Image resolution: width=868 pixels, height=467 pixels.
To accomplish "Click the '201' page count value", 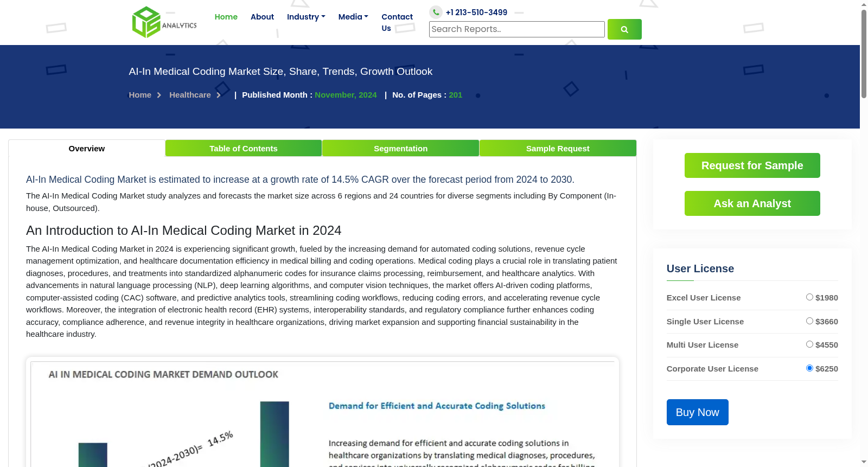I will point(456,95).
